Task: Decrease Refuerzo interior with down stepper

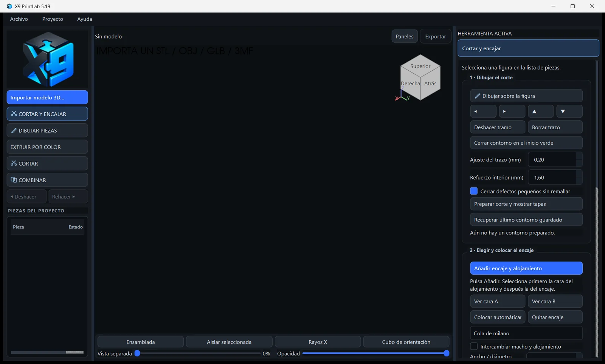Action: pyautogui.click(x=579, y=181)
